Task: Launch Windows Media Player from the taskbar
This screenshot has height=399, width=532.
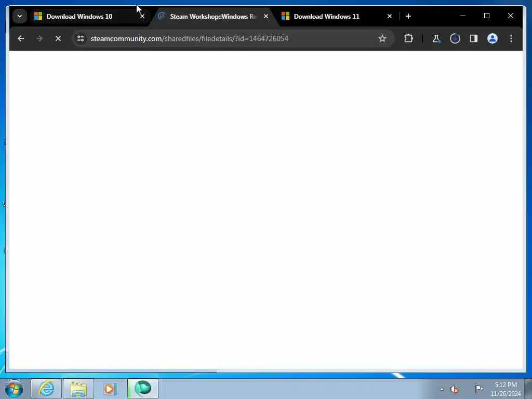Action: (x=110, y=389)
